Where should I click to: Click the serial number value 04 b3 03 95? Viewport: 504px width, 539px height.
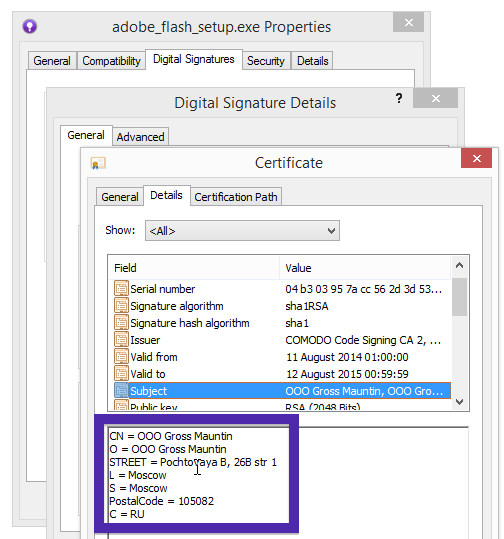point(363,289)
